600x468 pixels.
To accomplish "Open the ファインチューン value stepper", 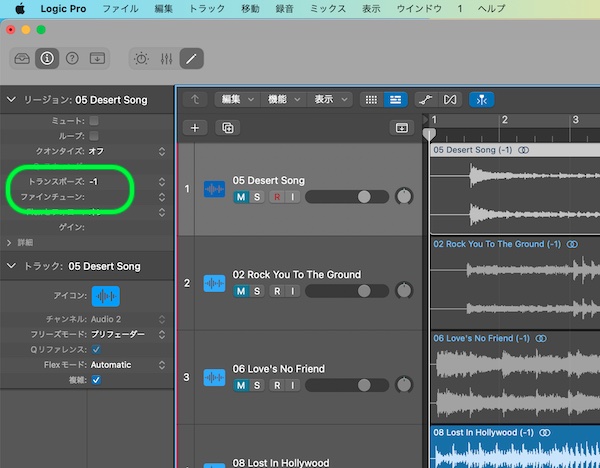I will coord(162,197).
